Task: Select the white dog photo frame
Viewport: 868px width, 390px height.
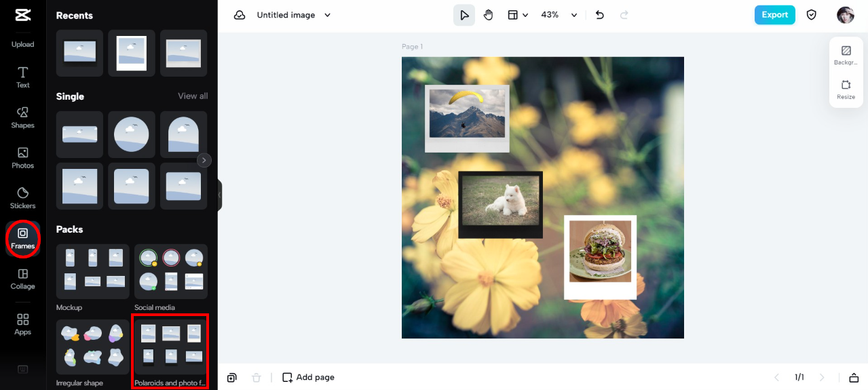Action: (500, 205)
